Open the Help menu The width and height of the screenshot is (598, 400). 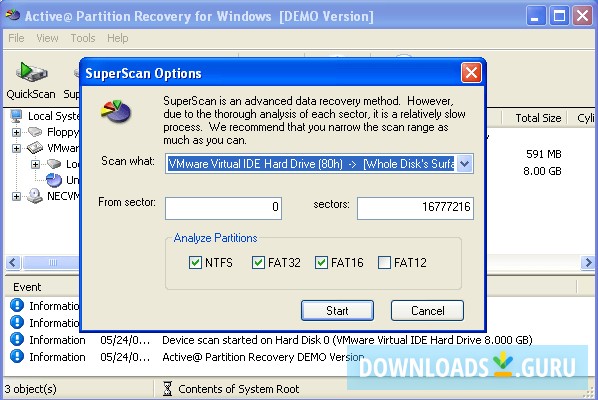tap(117, 38)
